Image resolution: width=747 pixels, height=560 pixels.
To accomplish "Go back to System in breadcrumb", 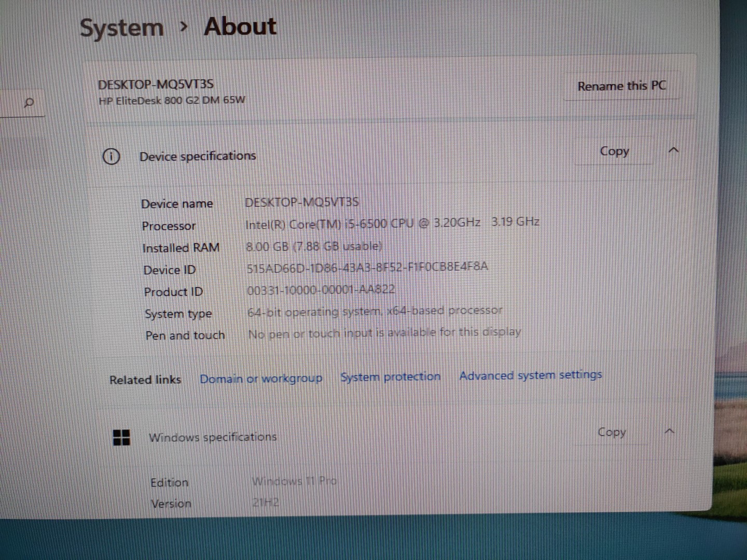I will coord(121,27).
